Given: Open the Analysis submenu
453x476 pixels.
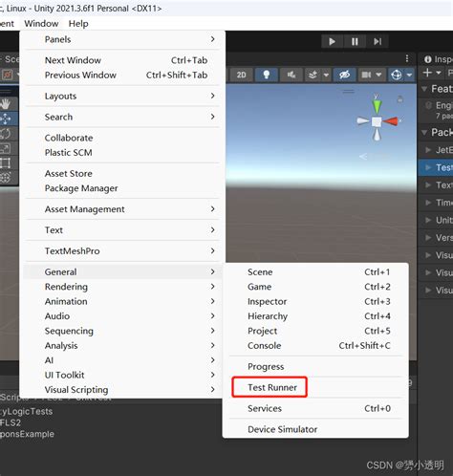Looking at the screenshot, I should (x=122, y=346).
